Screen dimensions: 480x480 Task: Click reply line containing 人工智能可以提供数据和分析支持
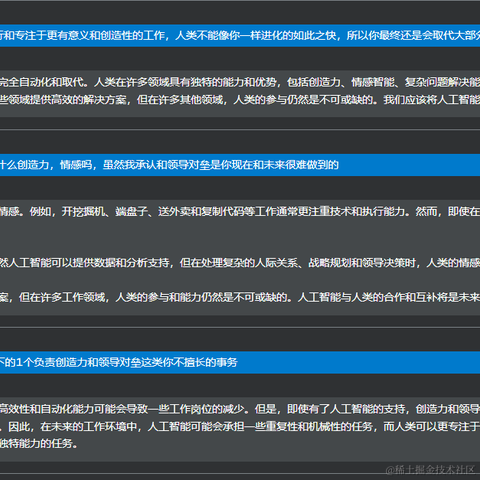pos(240,263)
